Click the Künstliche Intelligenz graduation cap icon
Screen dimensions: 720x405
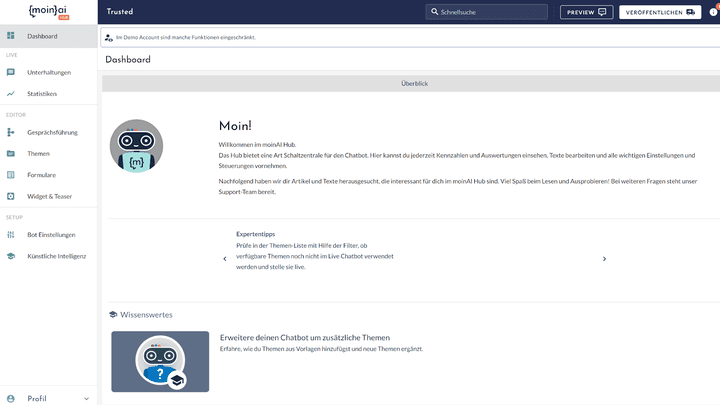point(11,256)
